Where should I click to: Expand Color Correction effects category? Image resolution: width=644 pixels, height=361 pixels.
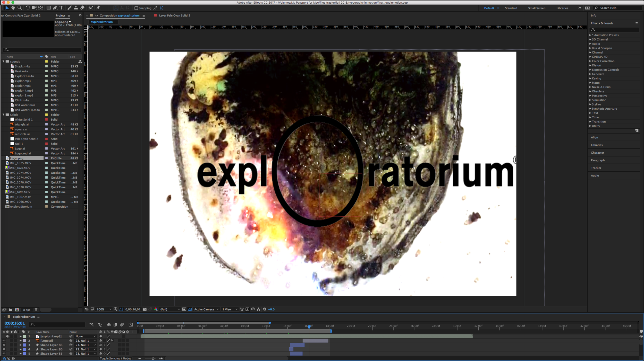[590, 61]
